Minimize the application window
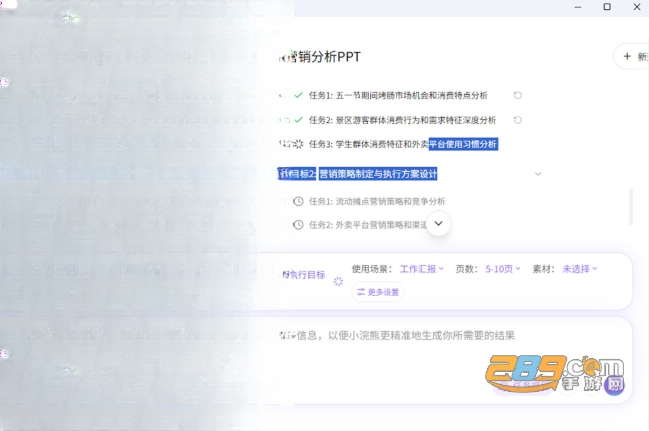The image size is (649, 431). click(x=578, y=7)
